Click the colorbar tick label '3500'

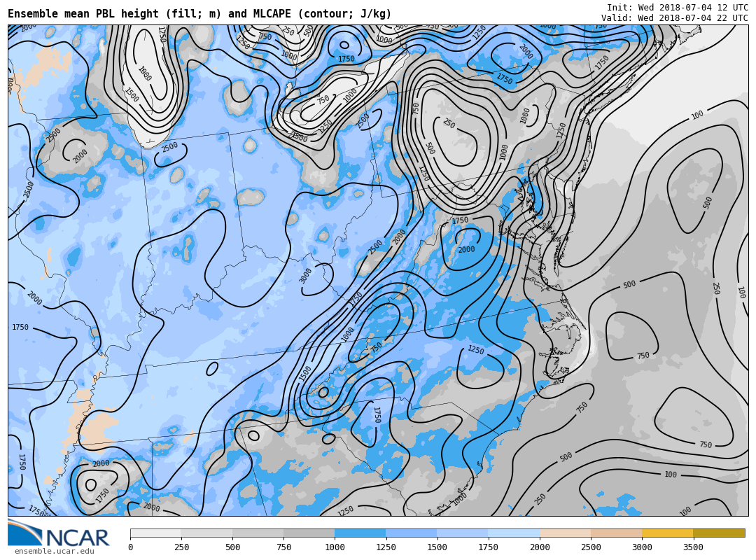click(693, 547)
